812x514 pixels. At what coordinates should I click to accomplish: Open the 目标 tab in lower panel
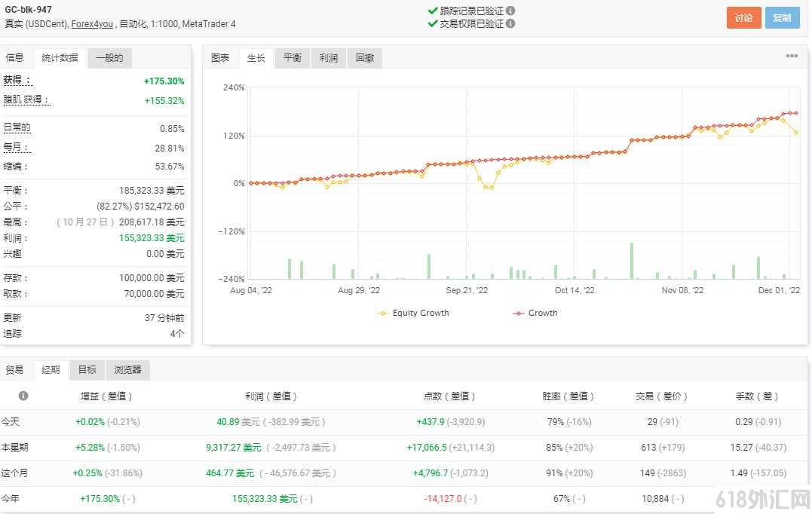pyautogui.click(x=87, y=369)
